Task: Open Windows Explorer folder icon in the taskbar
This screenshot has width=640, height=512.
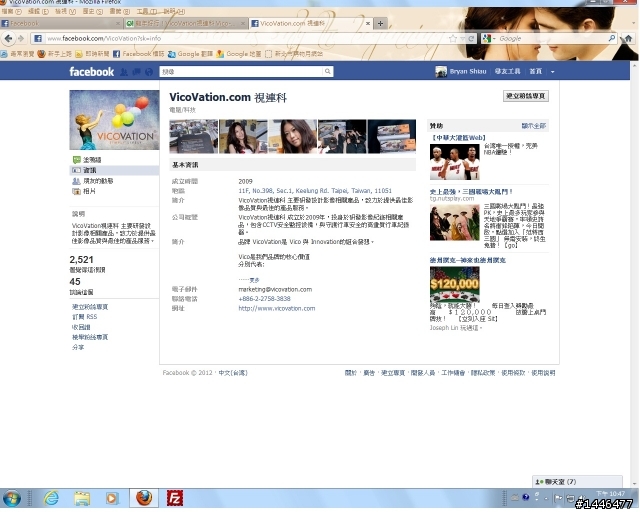Action: coord(82,499)
